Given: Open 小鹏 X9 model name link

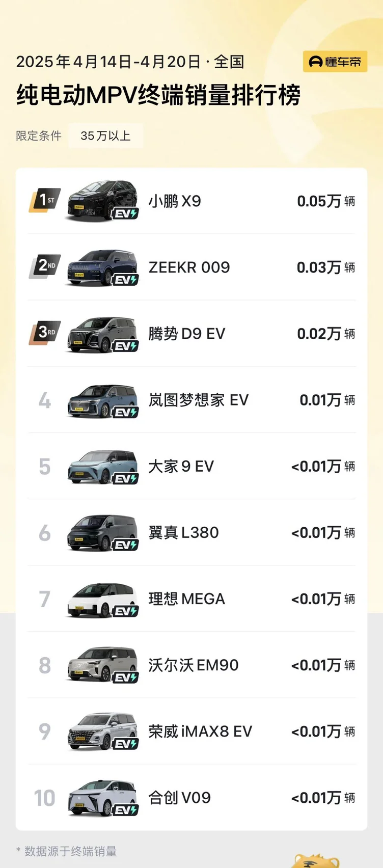Looking at the screenshot, I should [x=175, y=201].
